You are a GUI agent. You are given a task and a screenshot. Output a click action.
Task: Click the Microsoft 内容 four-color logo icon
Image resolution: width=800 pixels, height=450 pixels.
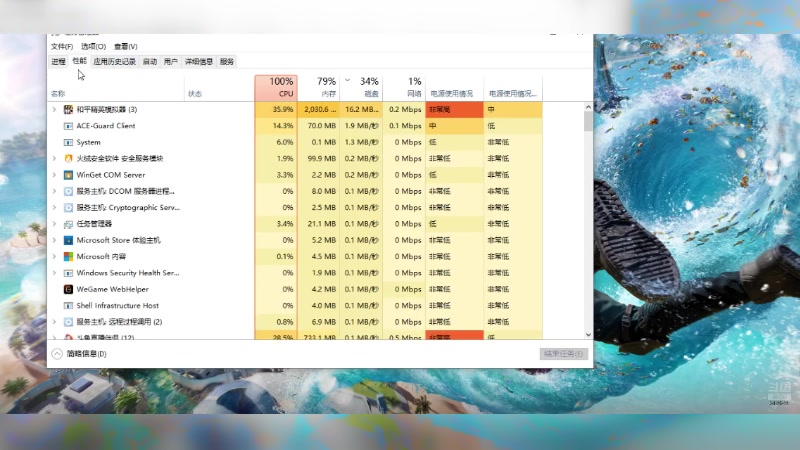(x=68, y=257)
